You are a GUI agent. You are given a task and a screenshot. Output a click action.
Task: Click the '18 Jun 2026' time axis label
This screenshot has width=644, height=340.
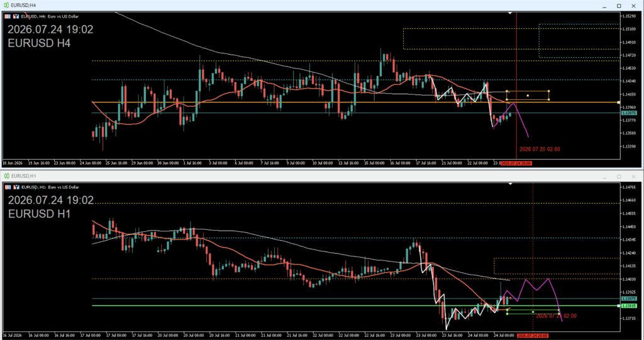(13, 163)
